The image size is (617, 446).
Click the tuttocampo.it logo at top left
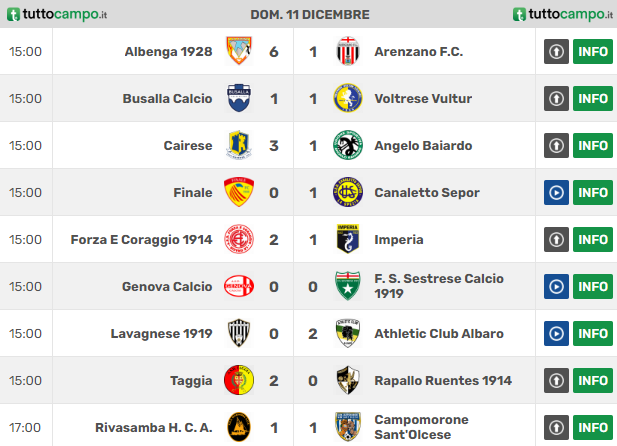(x=57, y=15)
